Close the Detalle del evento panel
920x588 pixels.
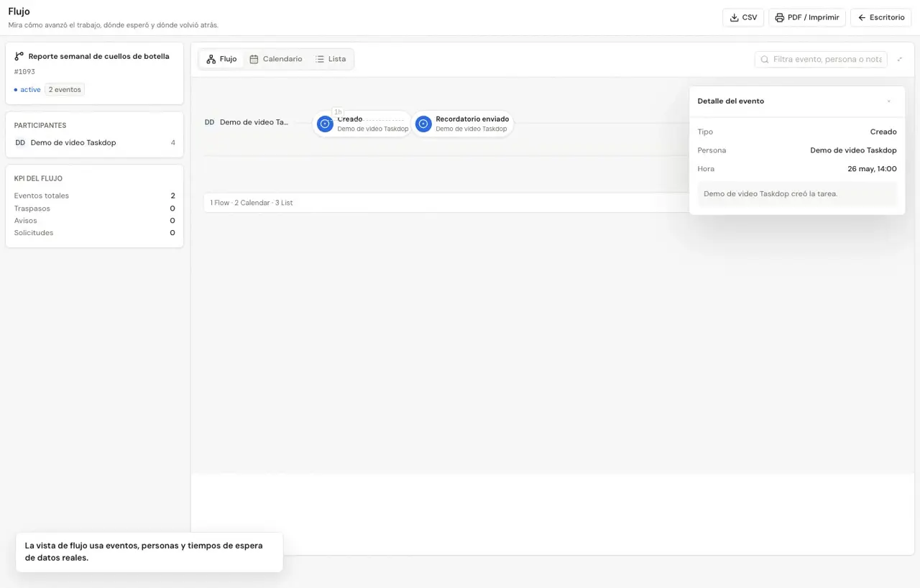tap(889, 101)
